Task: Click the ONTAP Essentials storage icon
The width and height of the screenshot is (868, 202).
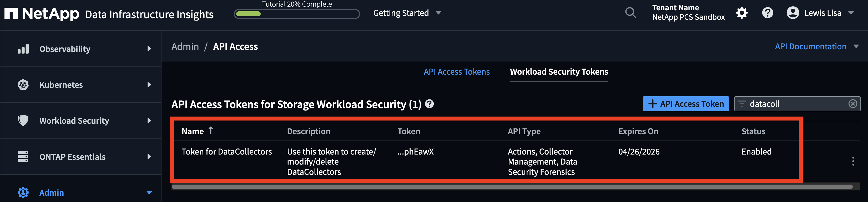Action: (23, 157)
